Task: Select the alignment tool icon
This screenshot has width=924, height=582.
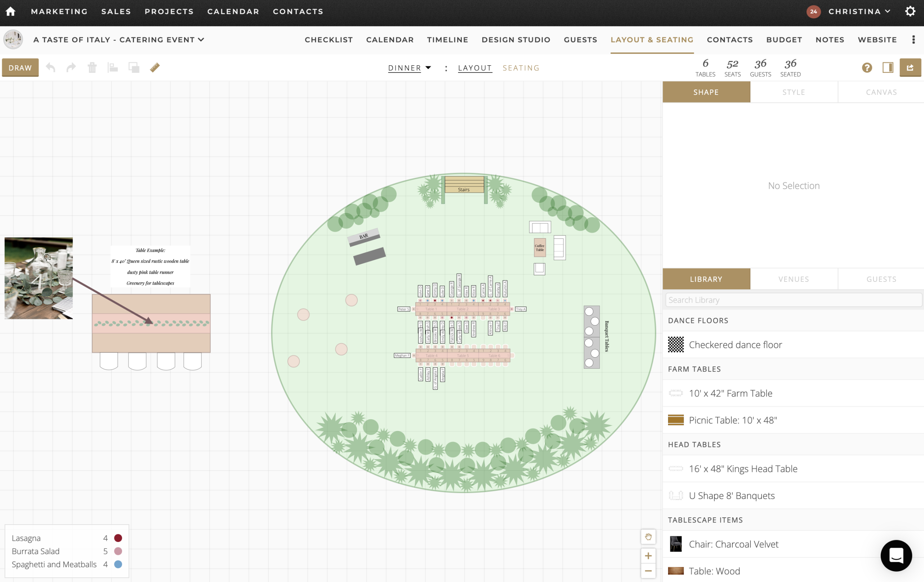Action: [x=113, y=67]
